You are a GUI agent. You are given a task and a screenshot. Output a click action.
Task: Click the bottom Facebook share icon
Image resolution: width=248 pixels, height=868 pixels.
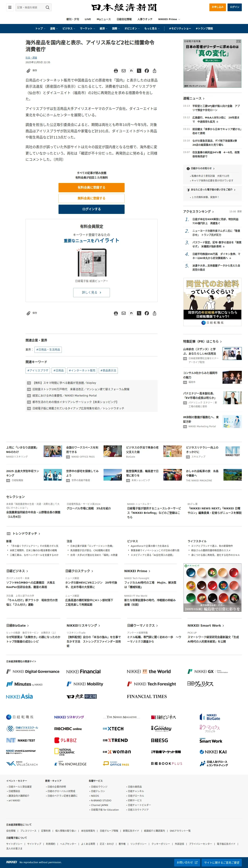coord(147,313)
